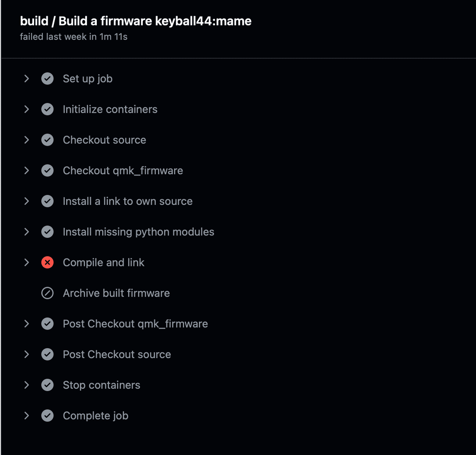Open the Install a link to own source step

click(127, 201)
